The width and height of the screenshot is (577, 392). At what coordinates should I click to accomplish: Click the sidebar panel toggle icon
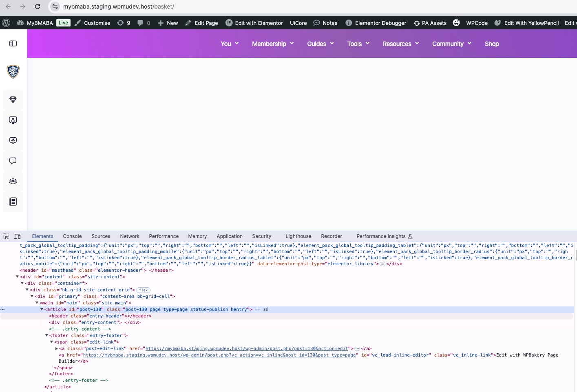13,43
